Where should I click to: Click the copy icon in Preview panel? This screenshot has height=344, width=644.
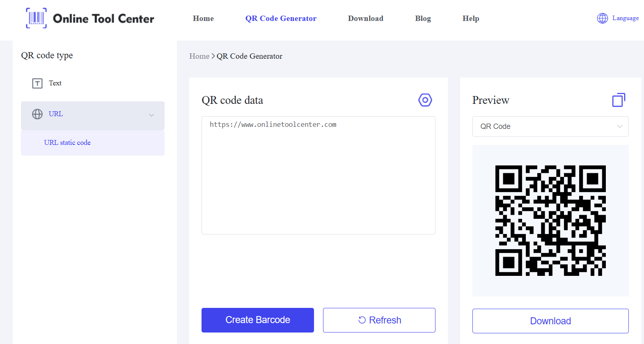619,100
